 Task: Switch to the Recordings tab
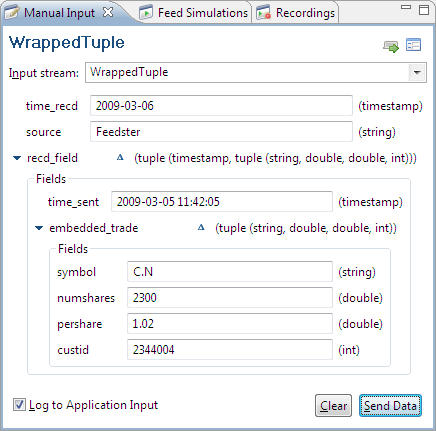click(x=296, y=13)
